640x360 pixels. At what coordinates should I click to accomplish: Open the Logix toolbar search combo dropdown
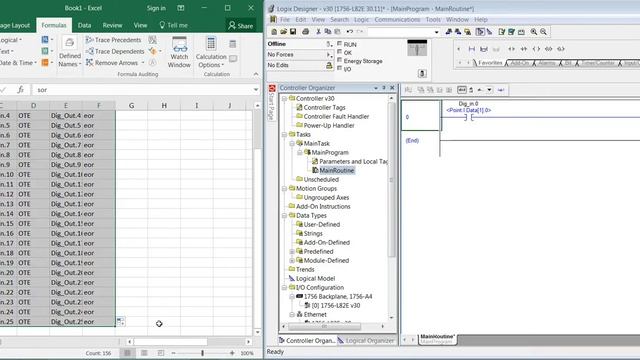click(x=436, y=32)
